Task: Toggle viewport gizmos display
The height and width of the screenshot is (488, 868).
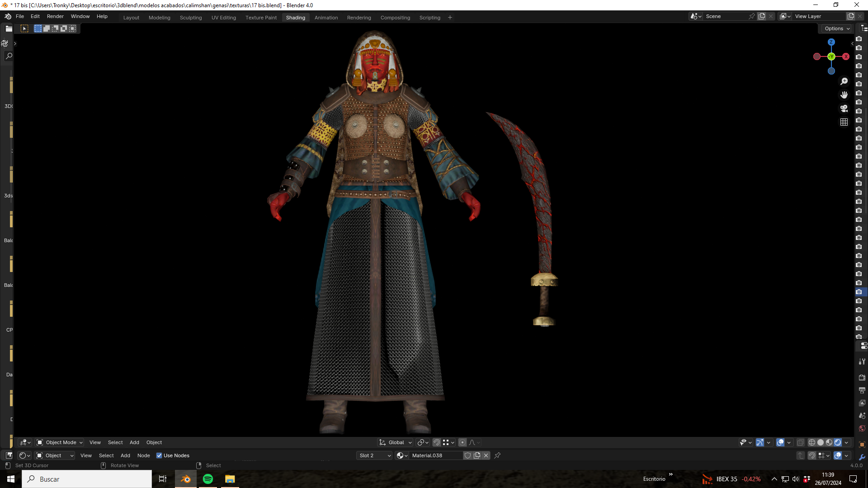Action: tap(760, 443)
